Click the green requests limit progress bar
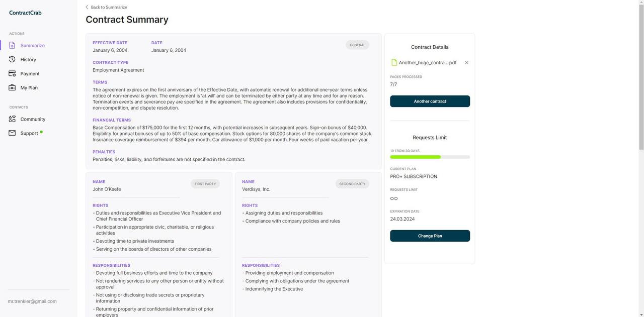Screen dimensions: 644x317 (x=415, y=157)
